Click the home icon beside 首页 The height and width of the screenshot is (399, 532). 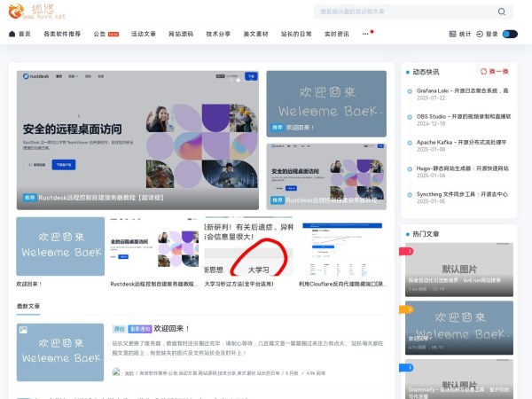pyautogui.click(x=12, y=34)
